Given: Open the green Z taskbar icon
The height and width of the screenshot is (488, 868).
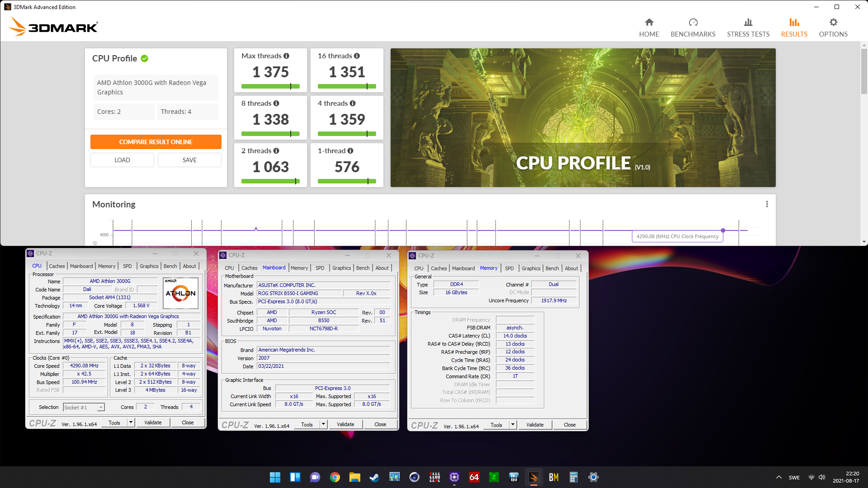Looking at the screenshot, I should coord(494,477).
